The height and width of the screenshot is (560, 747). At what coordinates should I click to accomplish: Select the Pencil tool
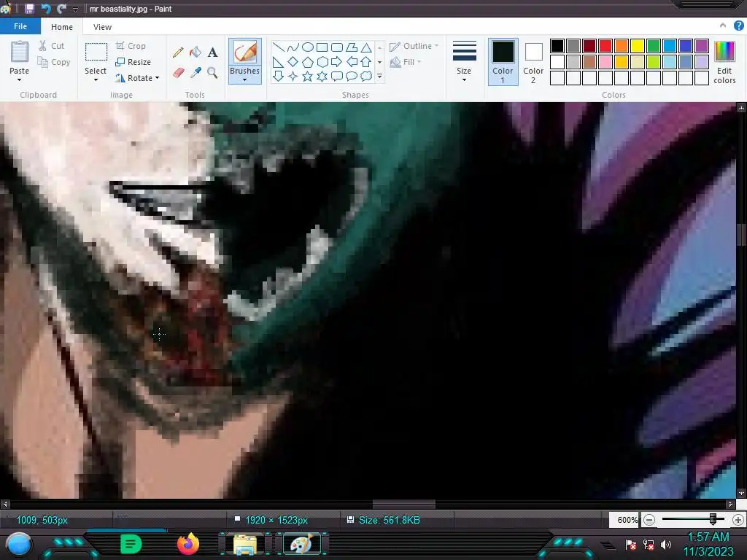pos(178,52)
